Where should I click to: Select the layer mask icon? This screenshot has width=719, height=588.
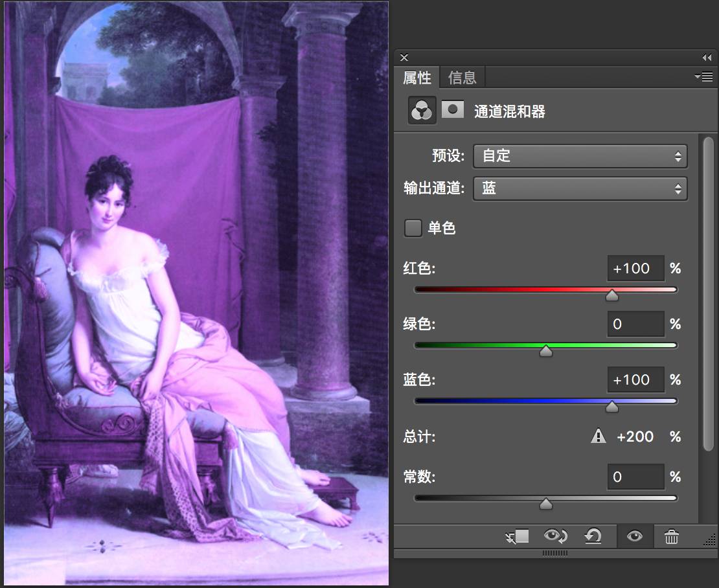(453, 109)
